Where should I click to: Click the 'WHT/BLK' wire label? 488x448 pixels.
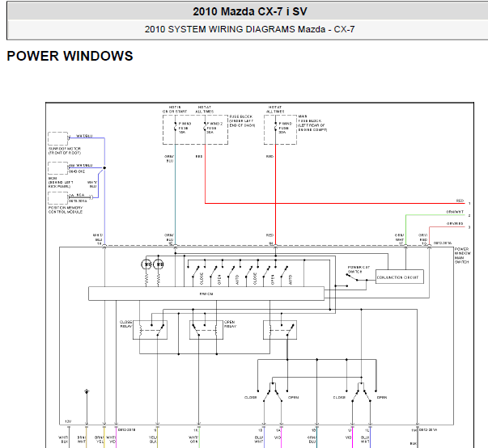point(63,439)
